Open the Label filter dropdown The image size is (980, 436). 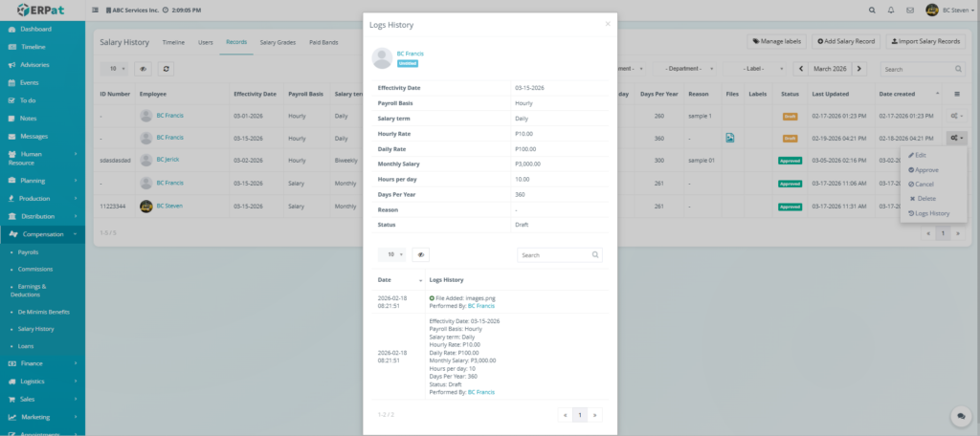pyautogui.click(x=747, y=69)
